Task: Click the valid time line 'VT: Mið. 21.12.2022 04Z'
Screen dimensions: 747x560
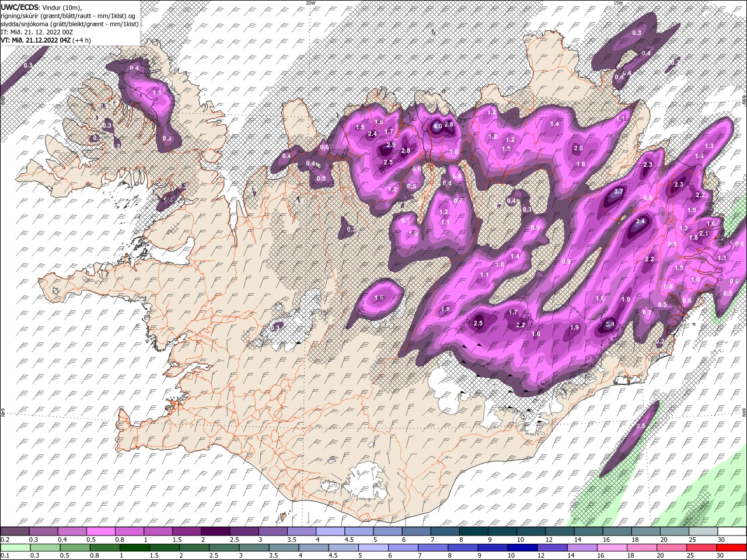Action: [x=36, y=40]
